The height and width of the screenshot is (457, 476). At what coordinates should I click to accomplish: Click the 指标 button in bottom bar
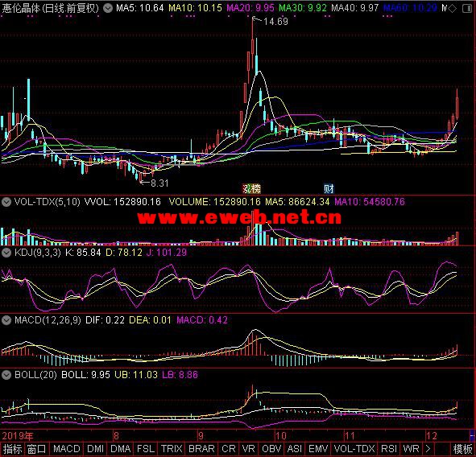pos(12,448)
